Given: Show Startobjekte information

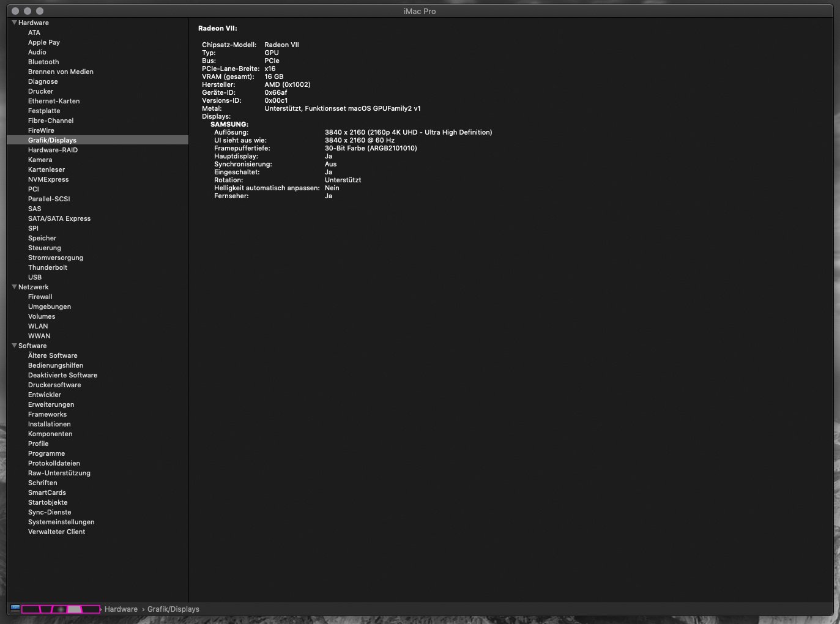Looking at the screenshot, I should tap(48, 502).
